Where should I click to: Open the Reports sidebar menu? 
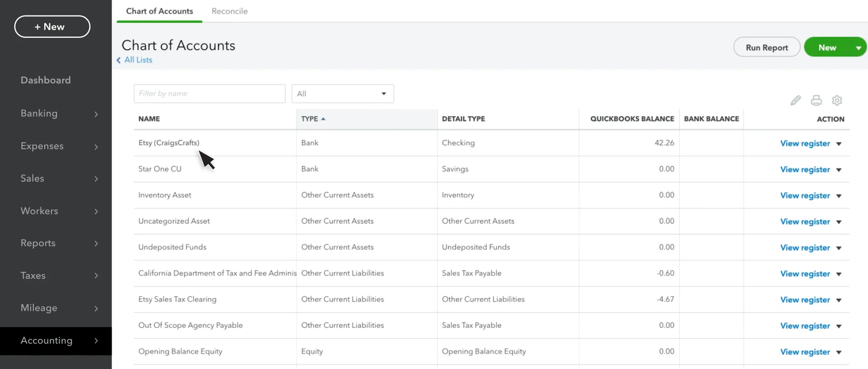(x=38, y=243)
